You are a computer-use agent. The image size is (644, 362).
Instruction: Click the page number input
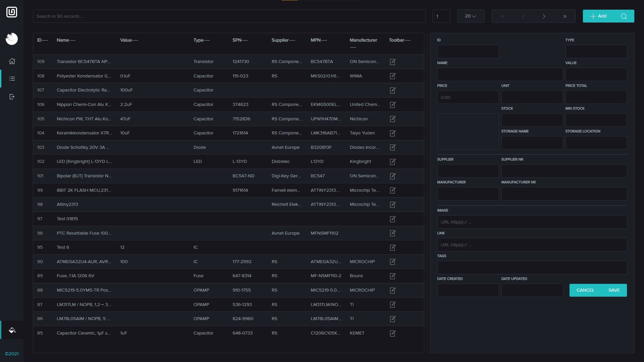click(x=441, y=16)
